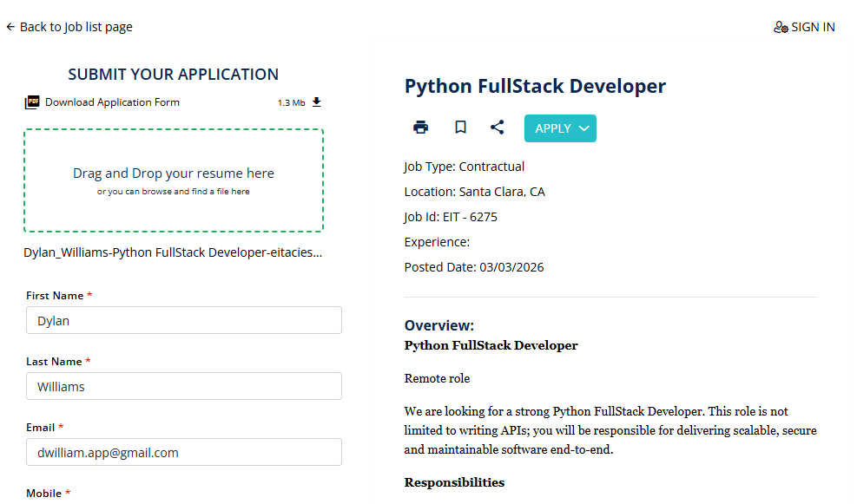857x504 pixels.
Task: Share the job using the share icon
Action: [497, 128]
